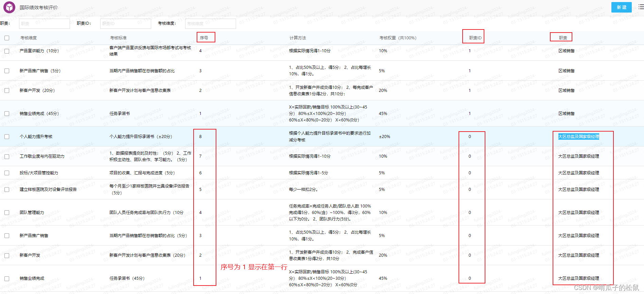
Task: Focus the 职责ID search input field
Action: (x=126, y=23)
